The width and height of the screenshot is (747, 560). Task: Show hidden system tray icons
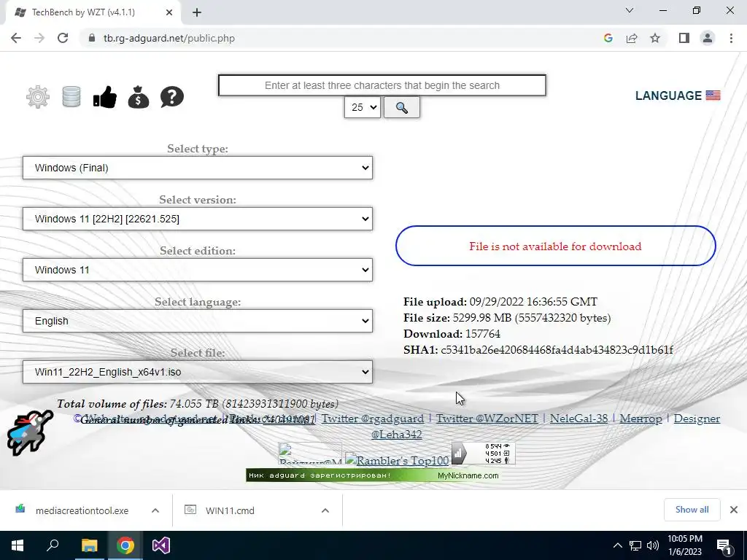click(x=617, y=545)
